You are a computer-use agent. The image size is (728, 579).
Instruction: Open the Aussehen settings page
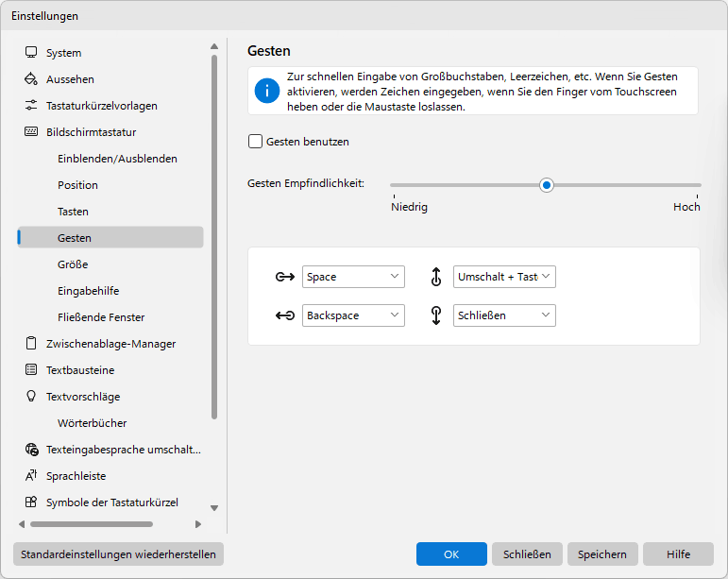(x=110, y=79)
